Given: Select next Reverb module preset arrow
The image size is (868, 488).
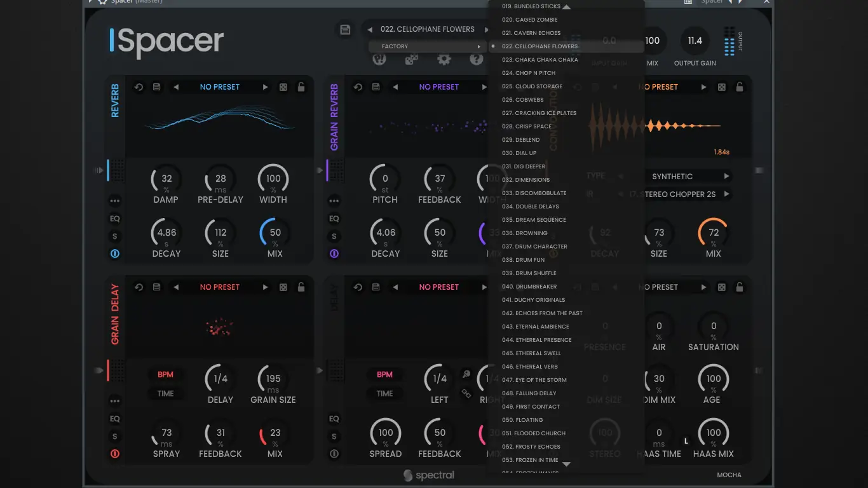Looking at the screenshot, I should pos(266,87).
